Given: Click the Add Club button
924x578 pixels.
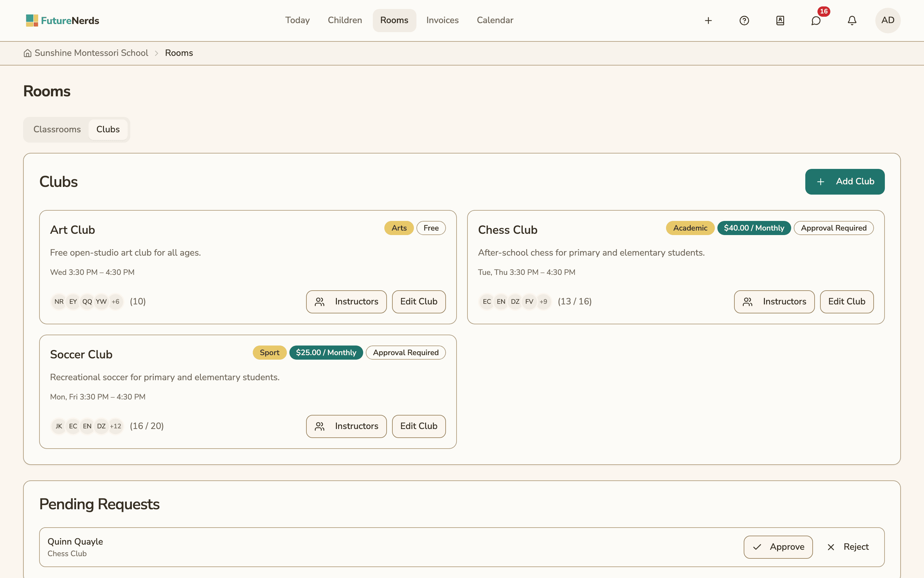Looking at the screenshot, I should (844, 181).
